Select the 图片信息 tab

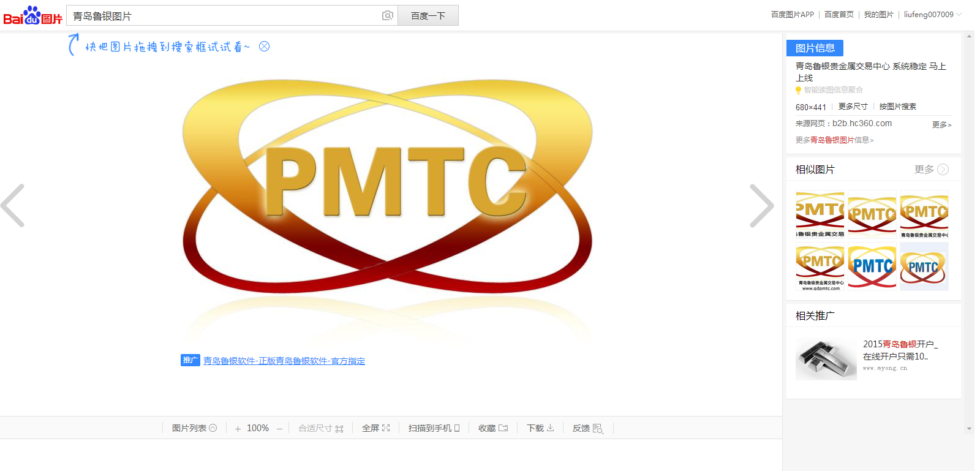click(x=815, y=48)
